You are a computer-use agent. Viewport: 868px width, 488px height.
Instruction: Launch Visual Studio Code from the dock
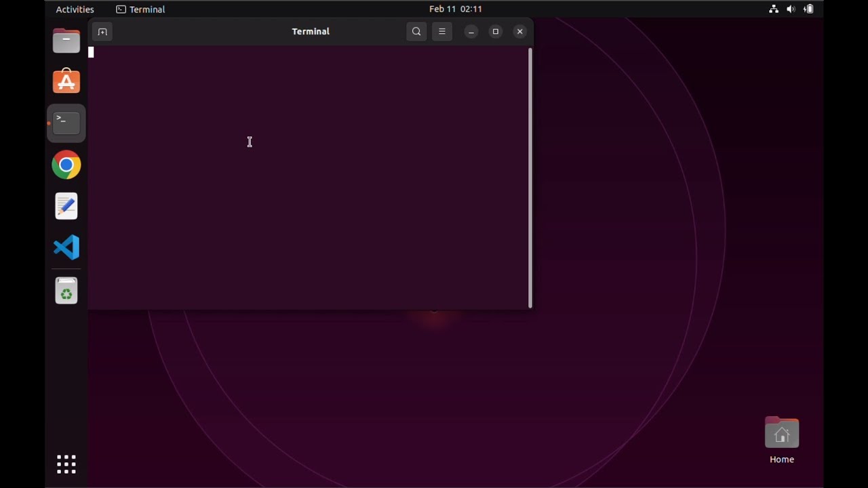[x=66, y=247]
